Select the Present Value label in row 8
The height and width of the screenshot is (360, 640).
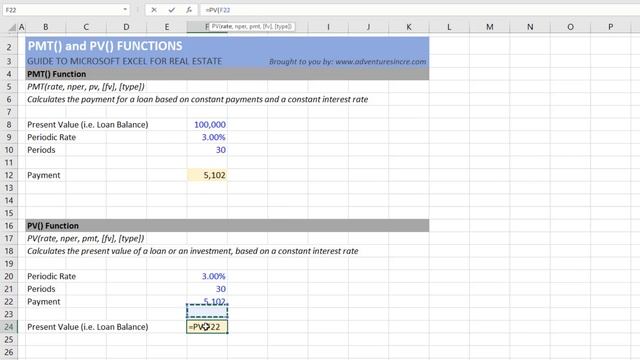point(87,124)
